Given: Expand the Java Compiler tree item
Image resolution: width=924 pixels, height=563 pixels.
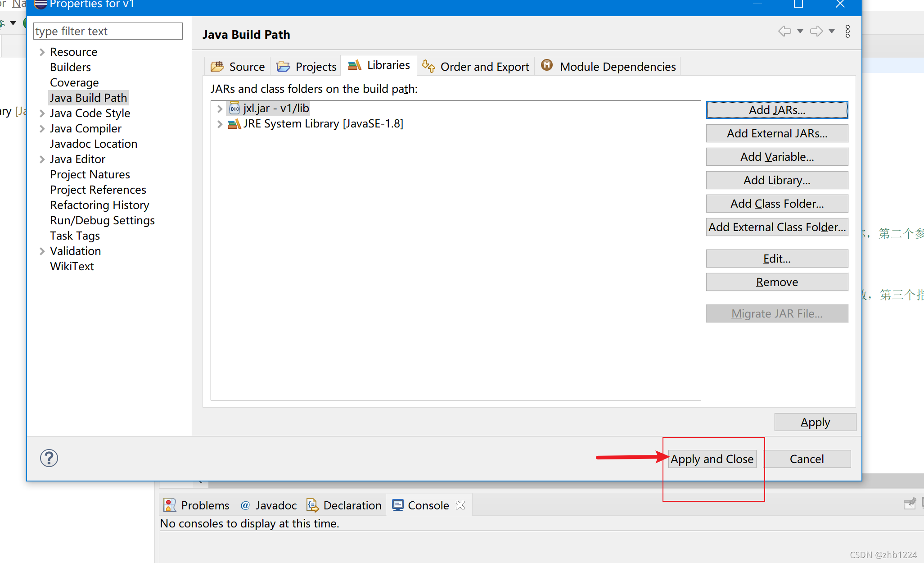Looking at the screenshot, I should click(x=42, y=129).
